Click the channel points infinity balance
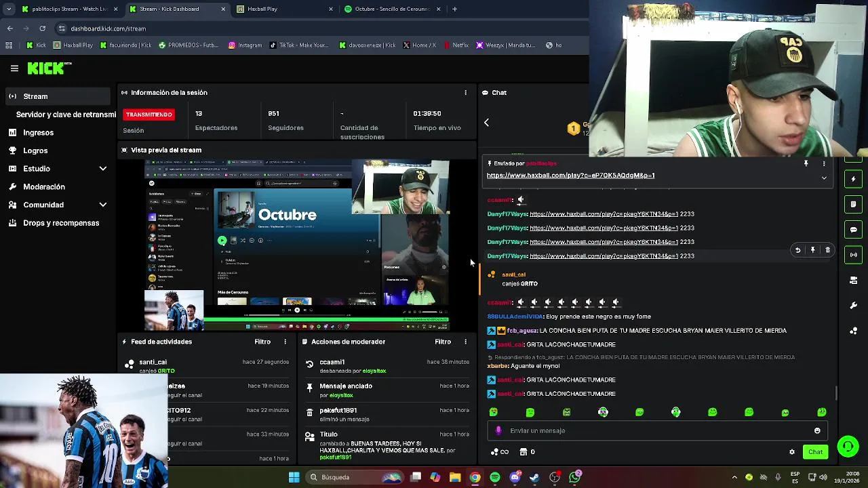The height and width of the screenshot is (488, 868). click(500, 452)
